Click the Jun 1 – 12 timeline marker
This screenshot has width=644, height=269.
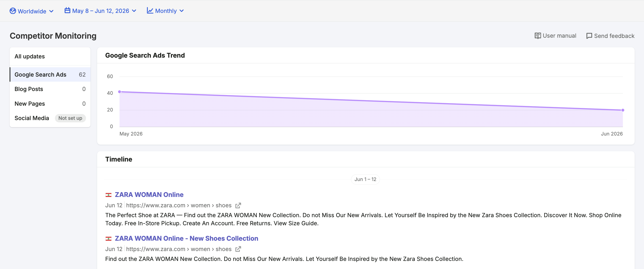(365, 179)
